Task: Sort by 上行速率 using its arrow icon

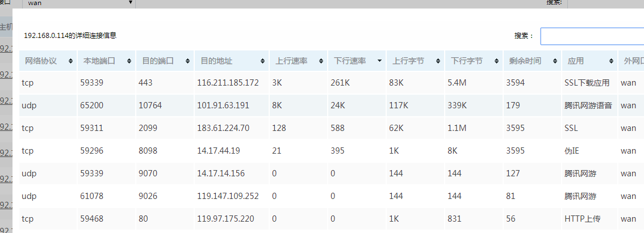Action: (x=321, y=61)
